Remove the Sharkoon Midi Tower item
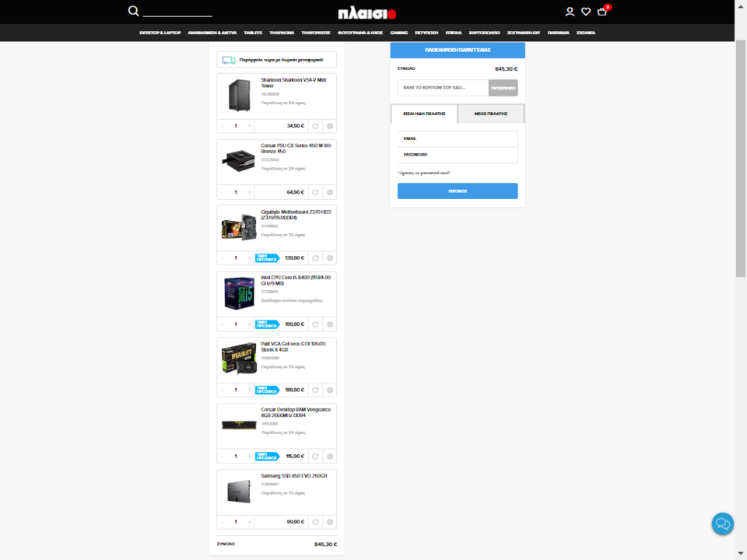The image size is (747, 560). (330, 126)
